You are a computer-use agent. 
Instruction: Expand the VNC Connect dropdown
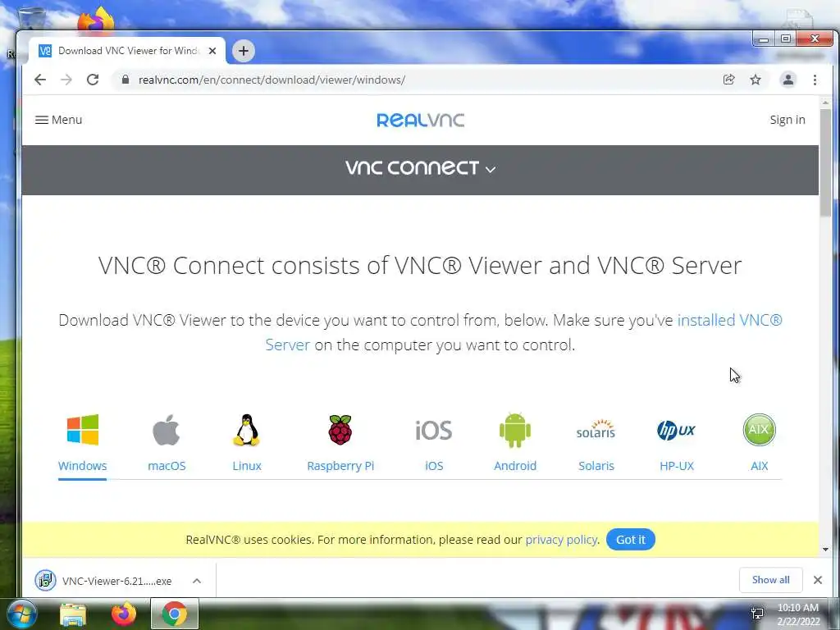421,168
